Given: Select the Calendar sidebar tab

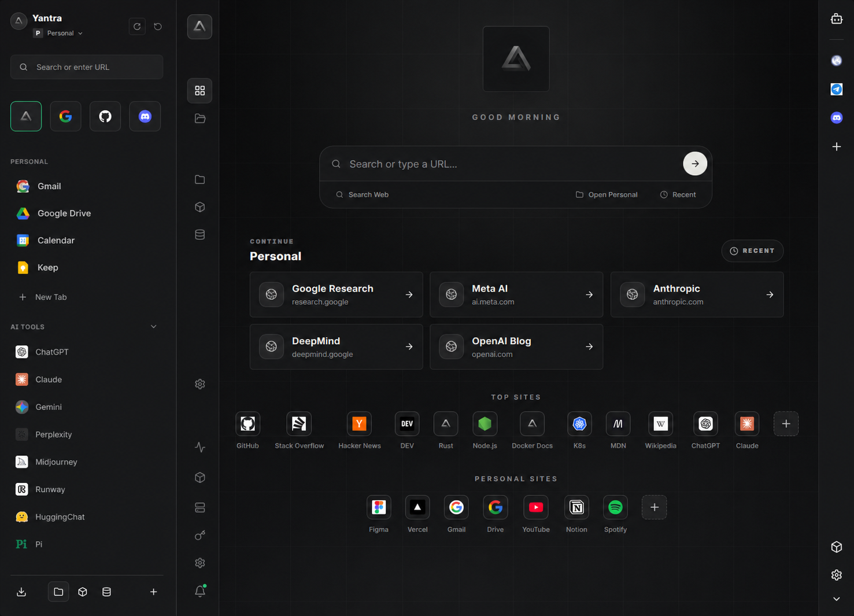Looking at the screenshot, I should point(87,241).
